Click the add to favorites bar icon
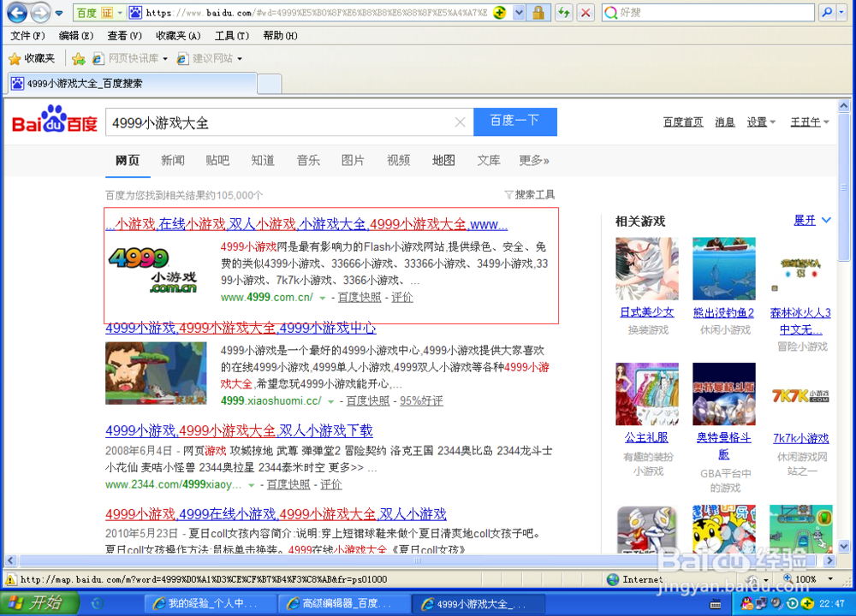 tap(79, 58)
